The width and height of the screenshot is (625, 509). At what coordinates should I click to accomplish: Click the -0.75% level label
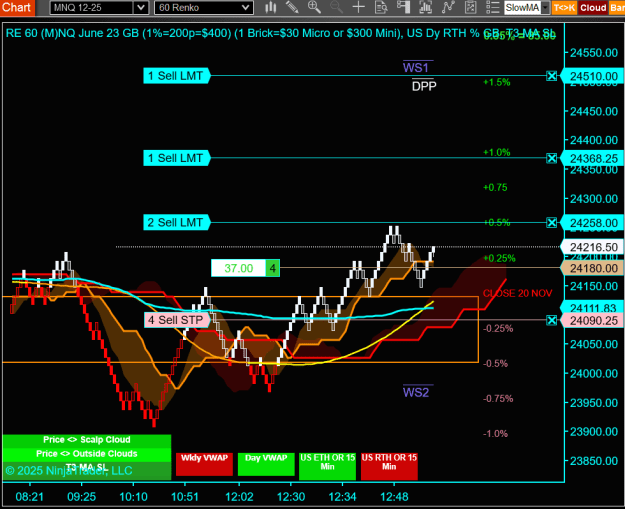(x=498, y=399)
